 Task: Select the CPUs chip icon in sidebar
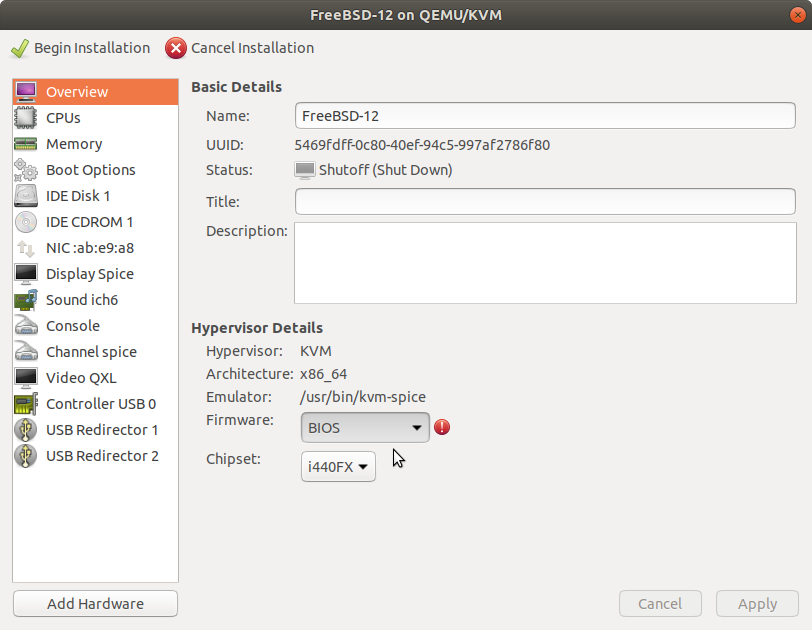[25, 118]
